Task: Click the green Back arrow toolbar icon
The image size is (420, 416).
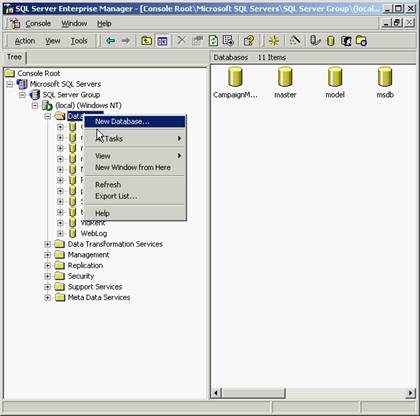Action: click(110, 41)
